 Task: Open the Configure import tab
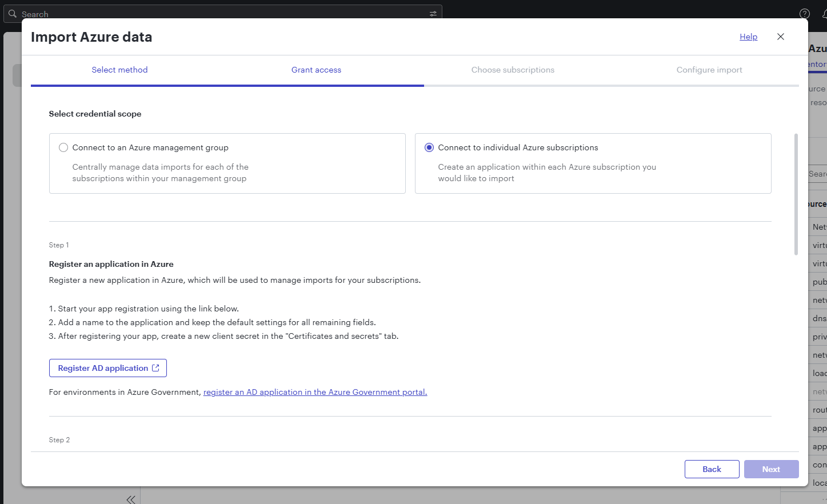click(x=709, y=70)
